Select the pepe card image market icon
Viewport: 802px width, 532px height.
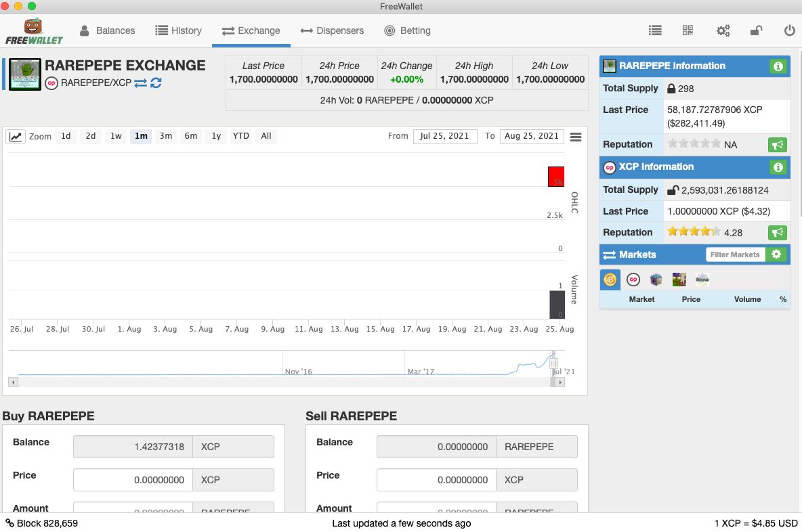pyautogui.click(x=679, y=280)
